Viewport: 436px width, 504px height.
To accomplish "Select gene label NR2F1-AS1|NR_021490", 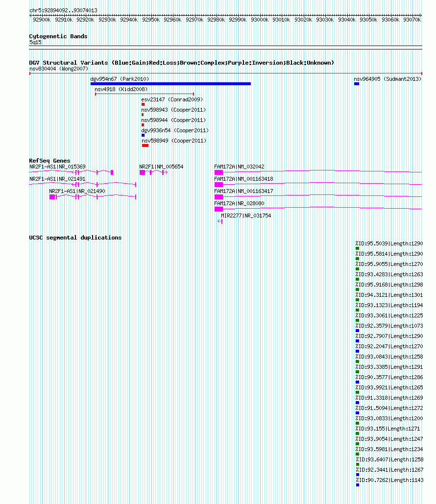I will (77, 191).
